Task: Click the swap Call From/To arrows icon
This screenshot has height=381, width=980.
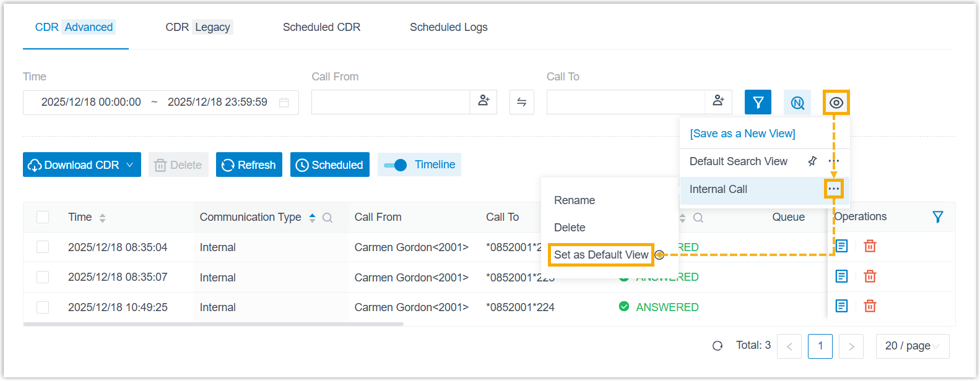Action: pyautogui.click(x=521, y=103)
